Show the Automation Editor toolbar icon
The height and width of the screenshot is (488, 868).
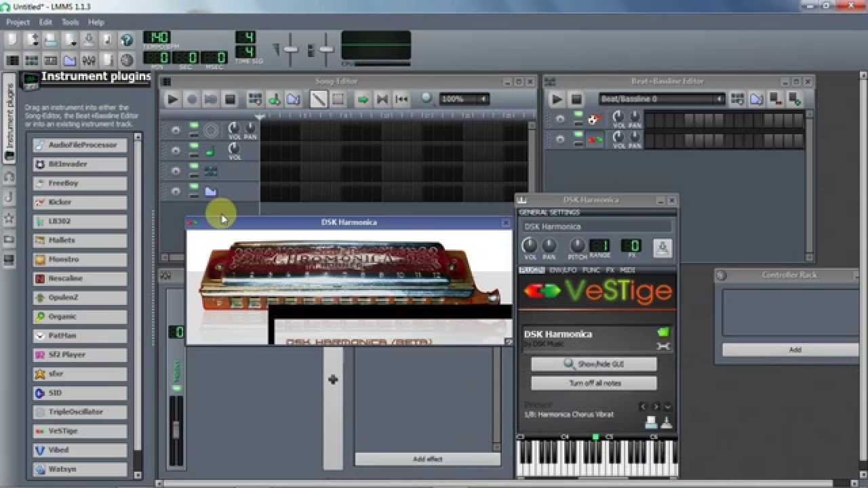click(69, 60)
